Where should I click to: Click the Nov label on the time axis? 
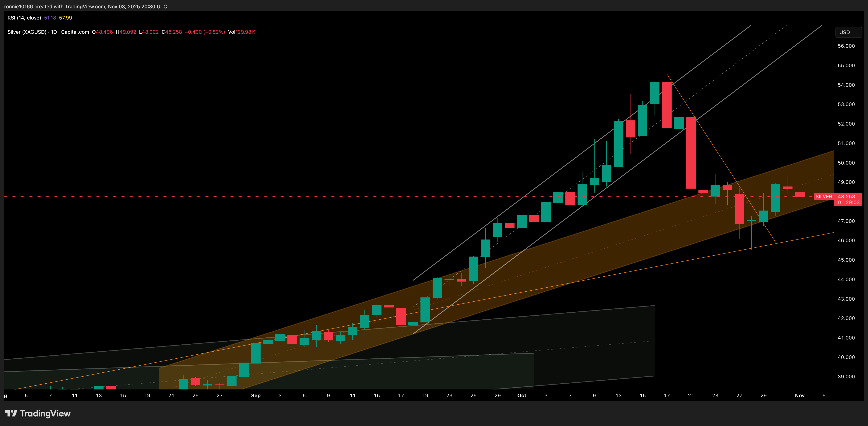(800, 395)
